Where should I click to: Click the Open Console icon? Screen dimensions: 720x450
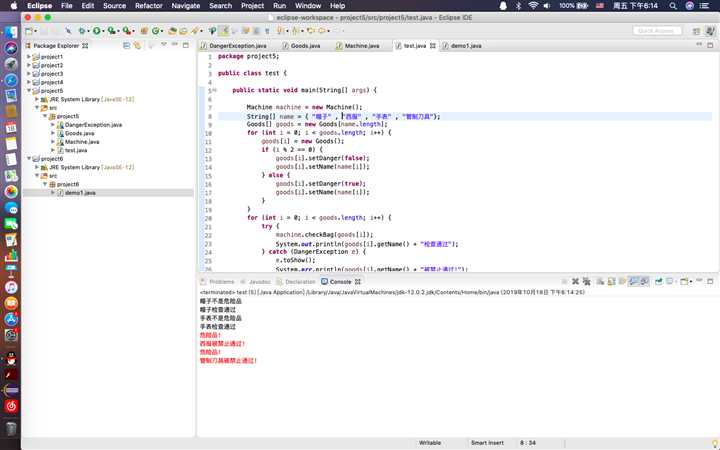(684, 281)
